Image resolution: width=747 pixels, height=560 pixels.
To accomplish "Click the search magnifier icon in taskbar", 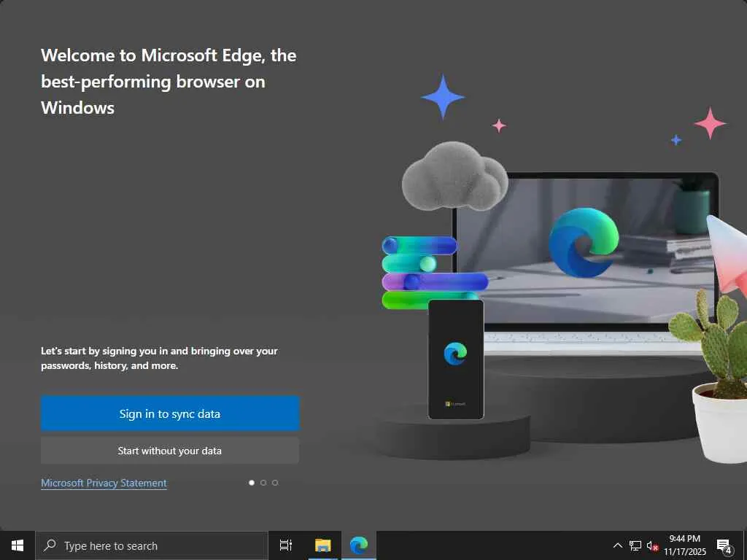I will (x=50, y=545).
